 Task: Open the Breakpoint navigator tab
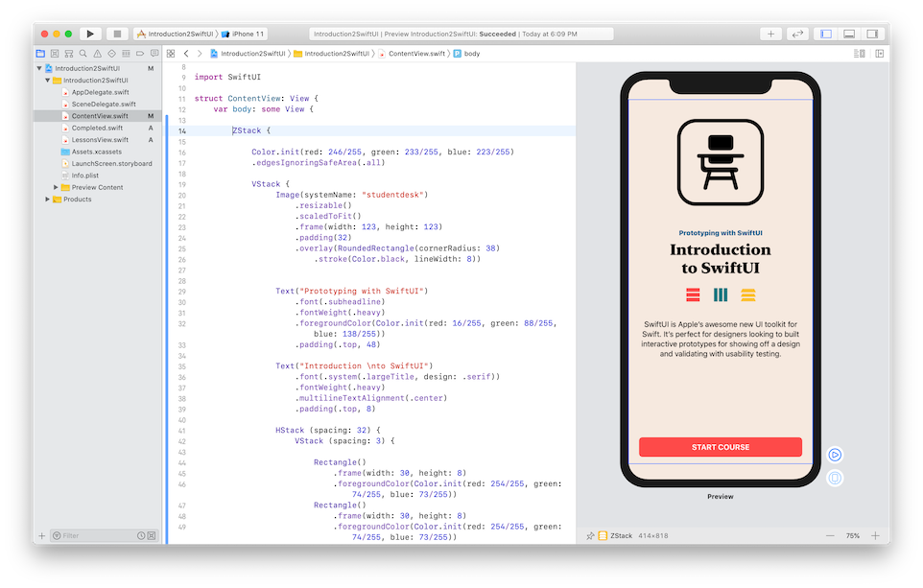point(140,54)
